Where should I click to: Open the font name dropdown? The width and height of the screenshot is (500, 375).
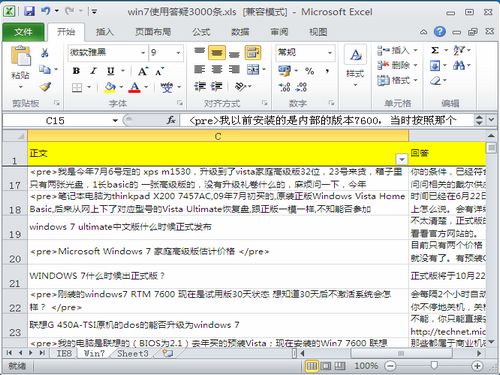143,53
